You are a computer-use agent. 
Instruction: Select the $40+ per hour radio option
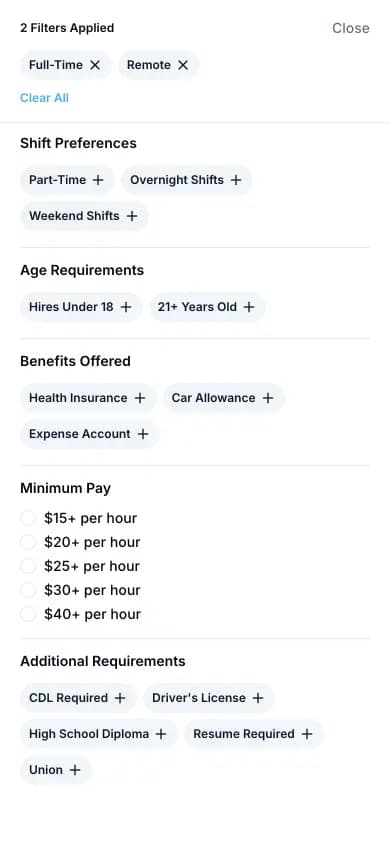click(28, 614)
